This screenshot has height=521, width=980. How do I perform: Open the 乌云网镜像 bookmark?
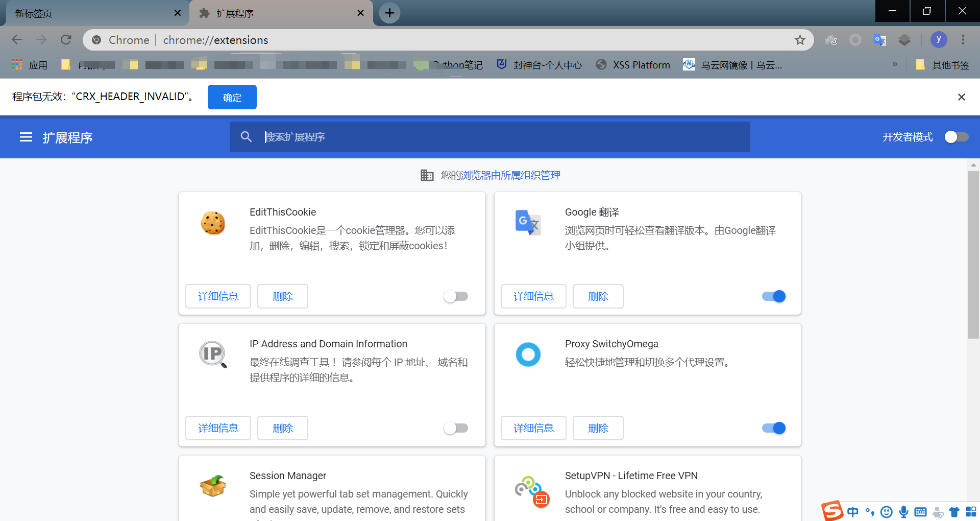tap(733, 65)
